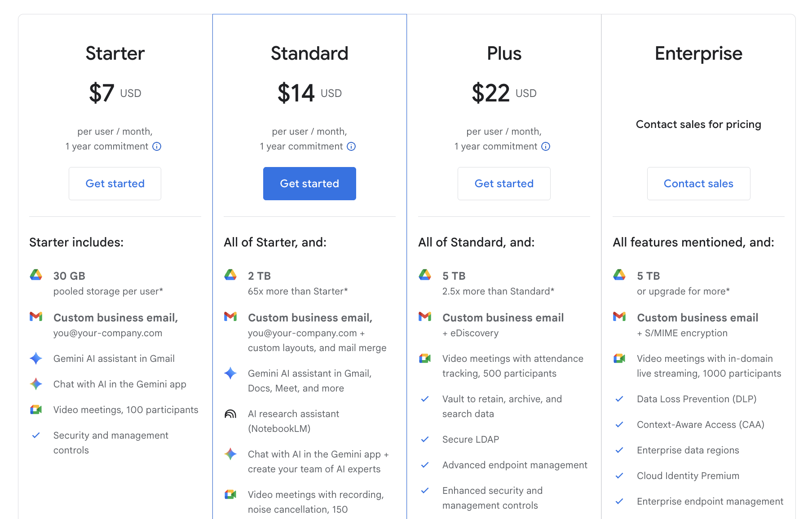The image size is (812, 519).
Task: Choose Get started under the Plus plan
Action: coord(504,184)
